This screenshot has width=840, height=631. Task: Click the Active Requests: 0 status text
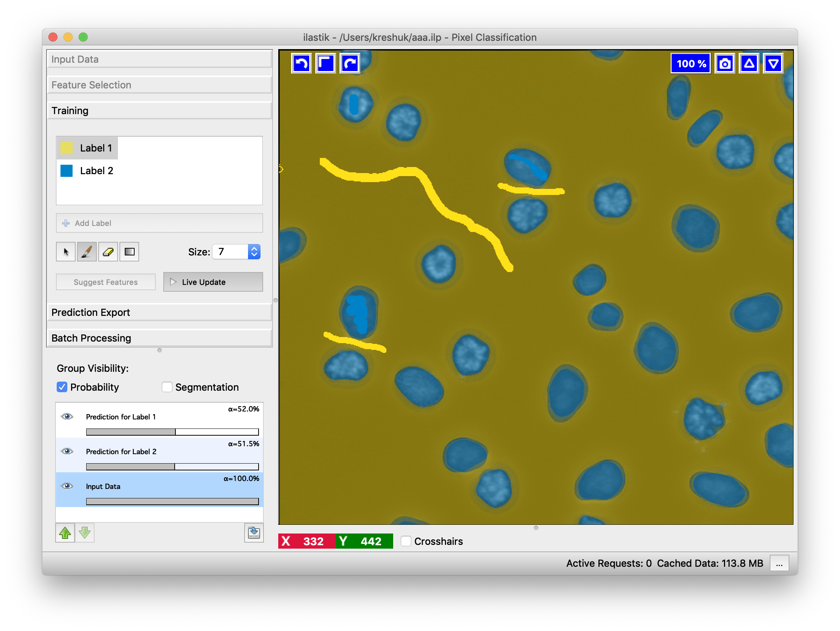(609, 563)
